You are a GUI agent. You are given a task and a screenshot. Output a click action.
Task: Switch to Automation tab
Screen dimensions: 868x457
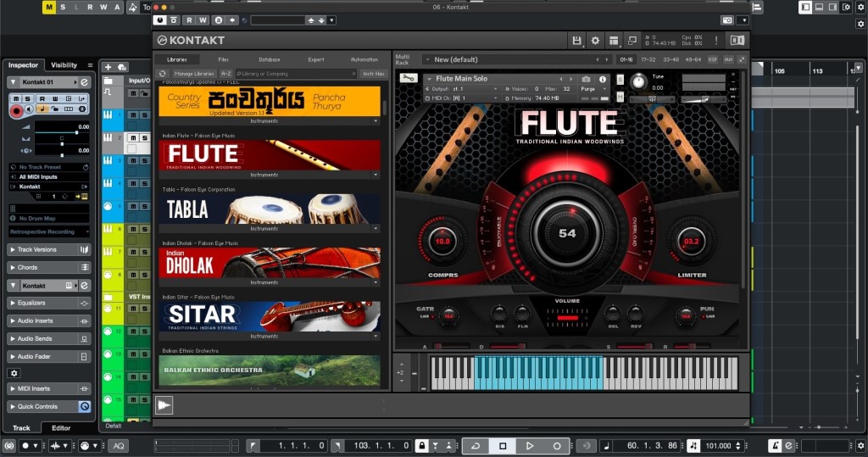[364, 60]
